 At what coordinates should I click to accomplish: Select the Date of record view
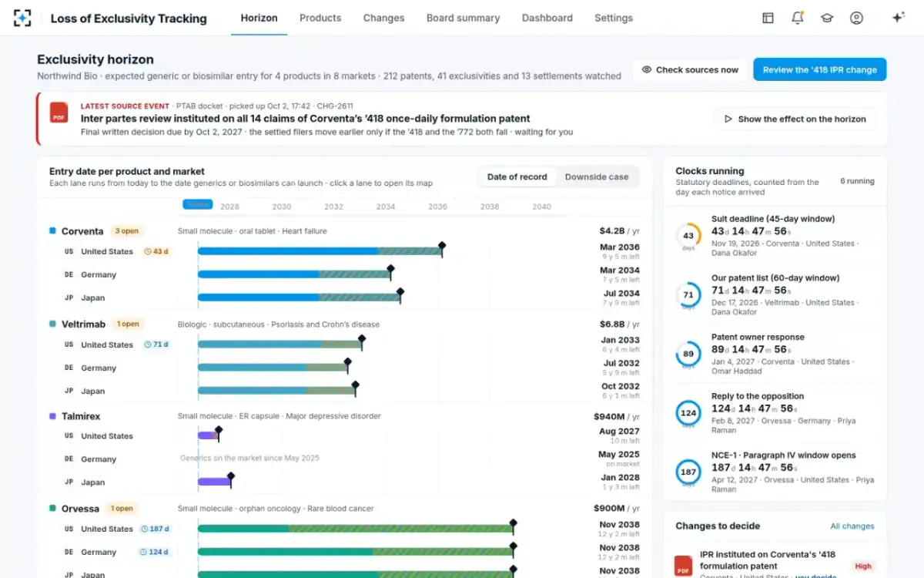coord(517,176)
